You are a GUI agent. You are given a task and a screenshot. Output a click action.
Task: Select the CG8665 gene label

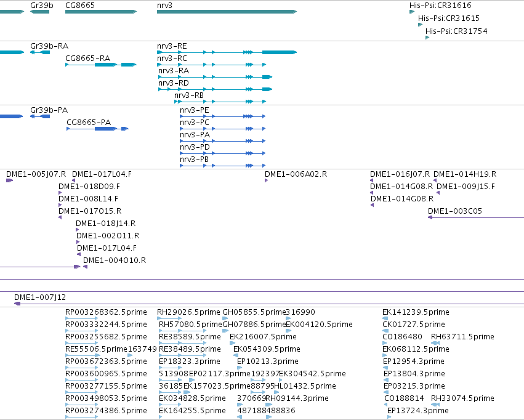tap(80, 6)
